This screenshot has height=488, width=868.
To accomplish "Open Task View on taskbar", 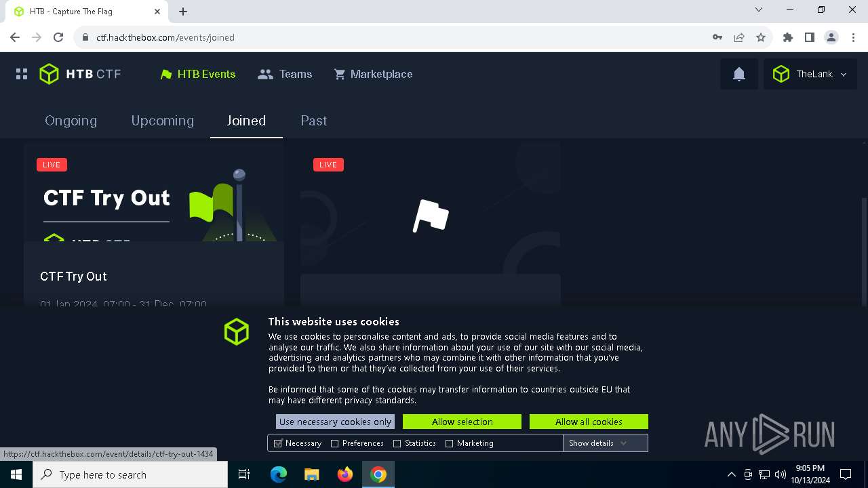I will pyautogui.click(x=244, y=474).
